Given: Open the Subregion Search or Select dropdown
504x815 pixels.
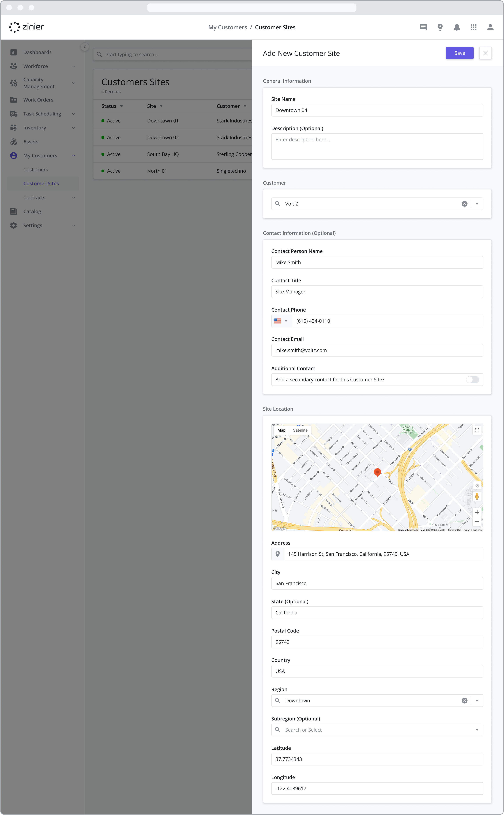Looking at the screenshot, I should 377,730.
